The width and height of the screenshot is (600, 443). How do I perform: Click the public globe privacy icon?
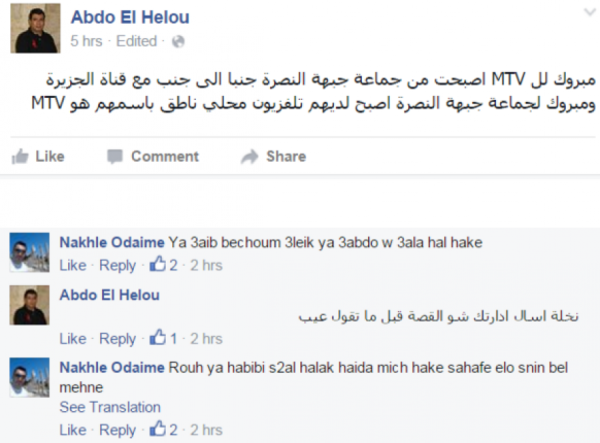pyautogui.click(x=178, y=41)
